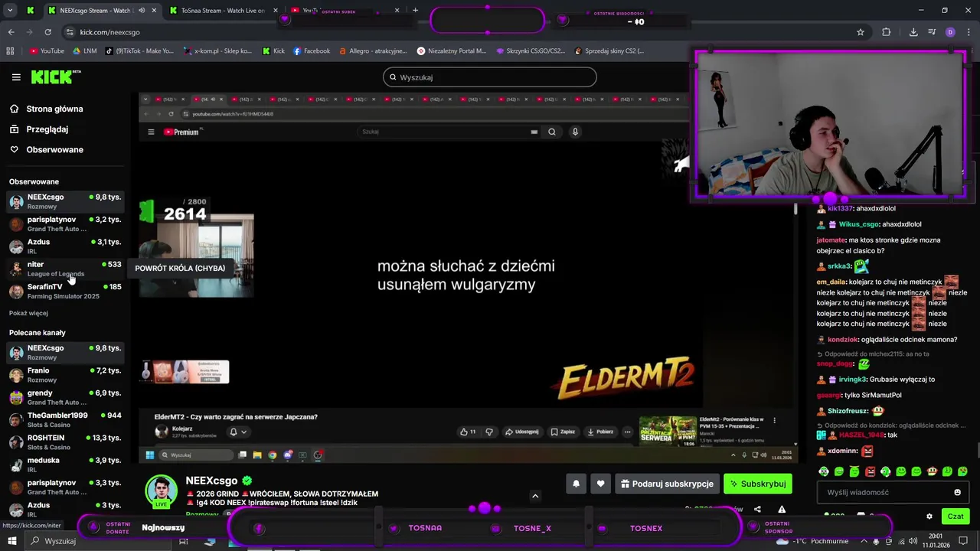980x551 pixels.
Task: Open TheGambler1999 recommended channel
Action: 64,419
